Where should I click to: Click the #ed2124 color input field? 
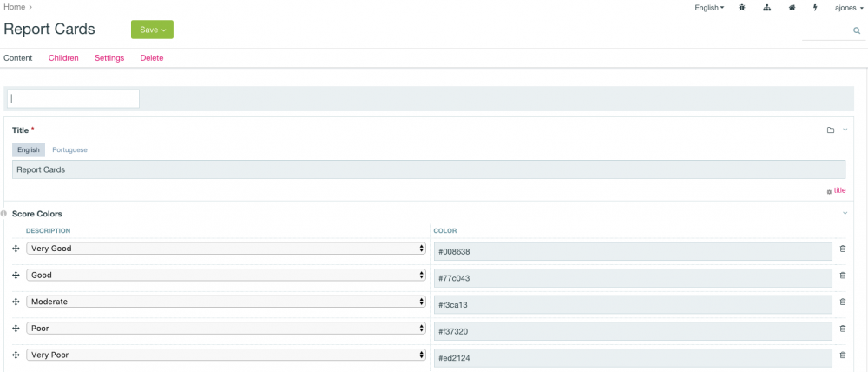point(633,357)
